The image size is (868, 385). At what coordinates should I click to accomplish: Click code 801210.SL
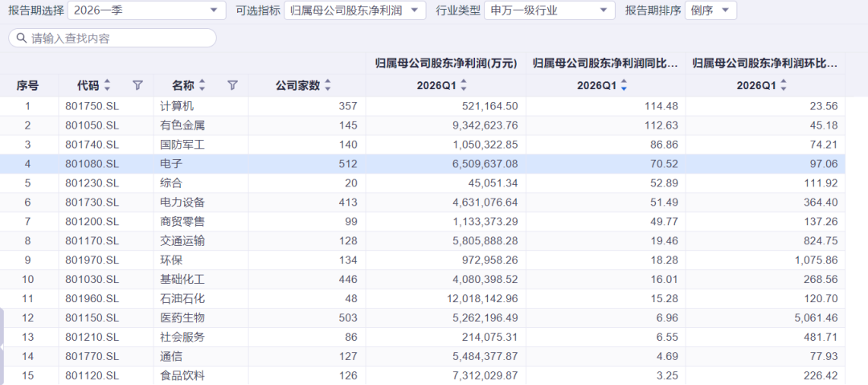point(92,337)
